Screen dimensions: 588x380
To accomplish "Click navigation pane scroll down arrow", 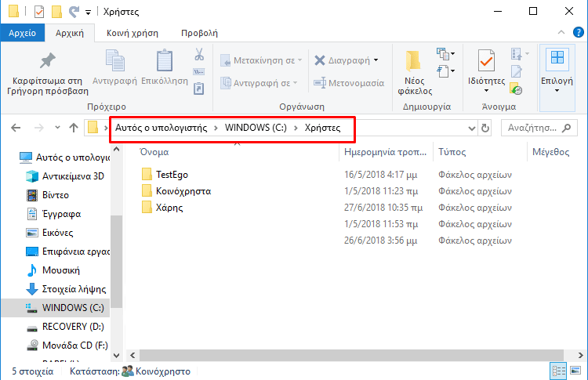I will pos(117,355).
